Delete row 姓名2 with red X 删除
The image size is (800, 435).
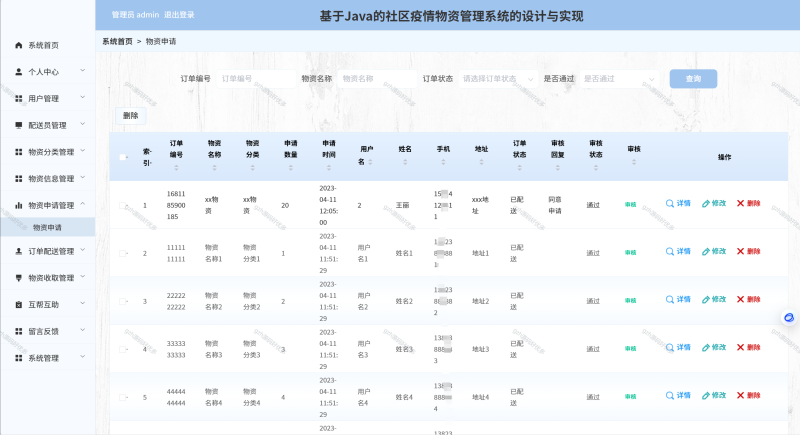click(x=748, y=299)
